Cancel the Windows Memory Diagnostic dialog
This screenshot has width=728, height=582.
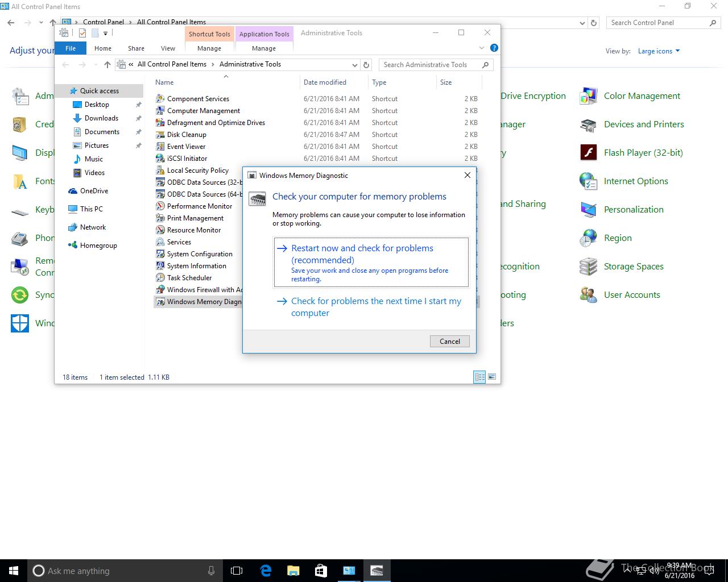tap(450, 341)
